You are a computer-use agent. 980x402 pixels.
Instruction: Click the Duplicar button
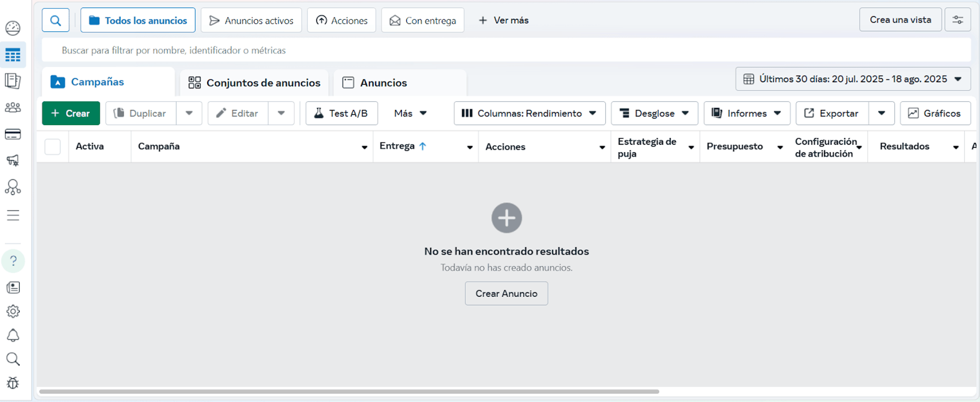click(x=141, y=113)
